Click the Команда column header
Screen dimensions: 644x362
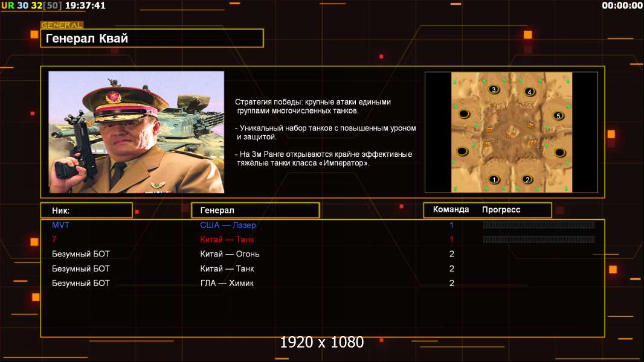(451, 209)
